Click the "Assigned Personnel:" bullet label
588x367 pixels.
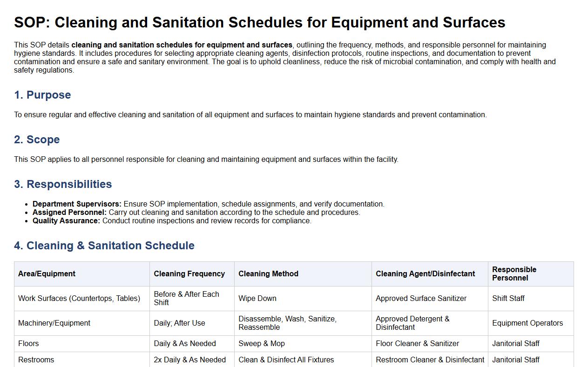pos(69,212)
